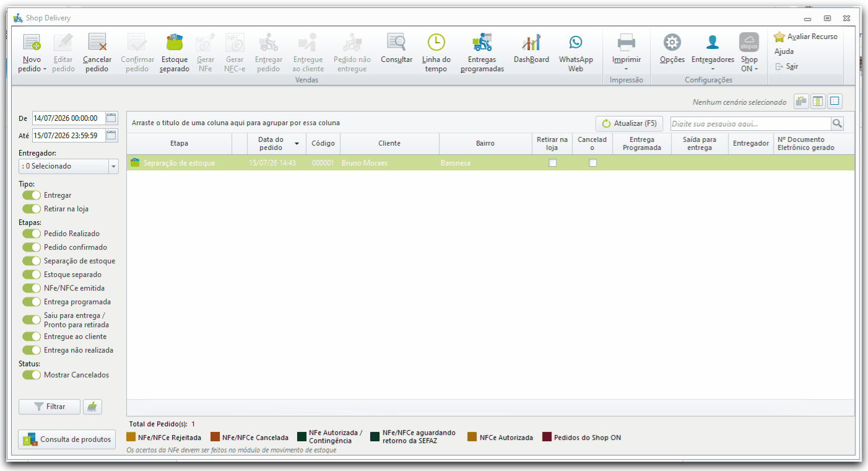This screenshot has width=868, height=471.
Task: Click the Atualizar (F5) button
Action: pyautogui.click(x=629, y=123)
